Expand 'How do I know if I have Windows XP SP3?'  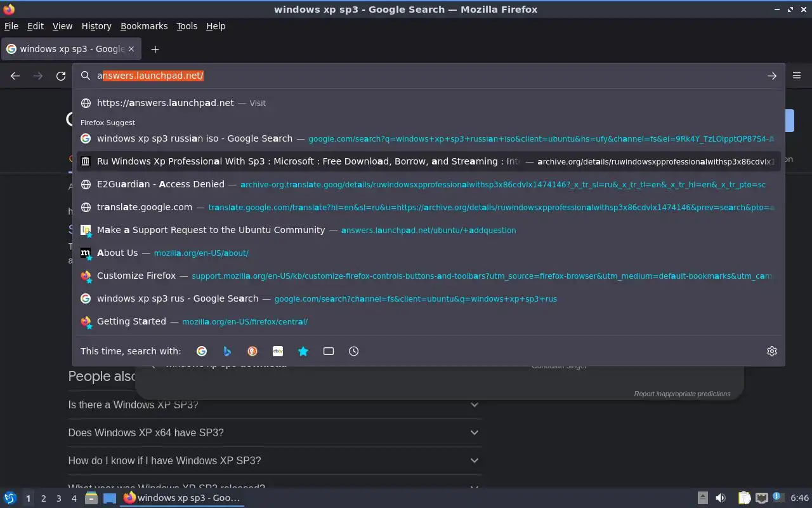pyautogui.click(x=275, y=460)
